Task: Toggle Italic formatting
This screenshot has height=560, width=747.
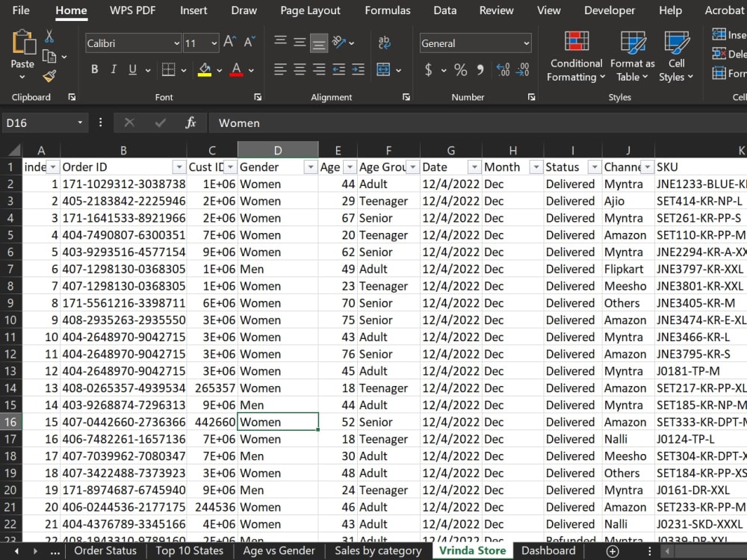Action: click(x=114, y=69)
